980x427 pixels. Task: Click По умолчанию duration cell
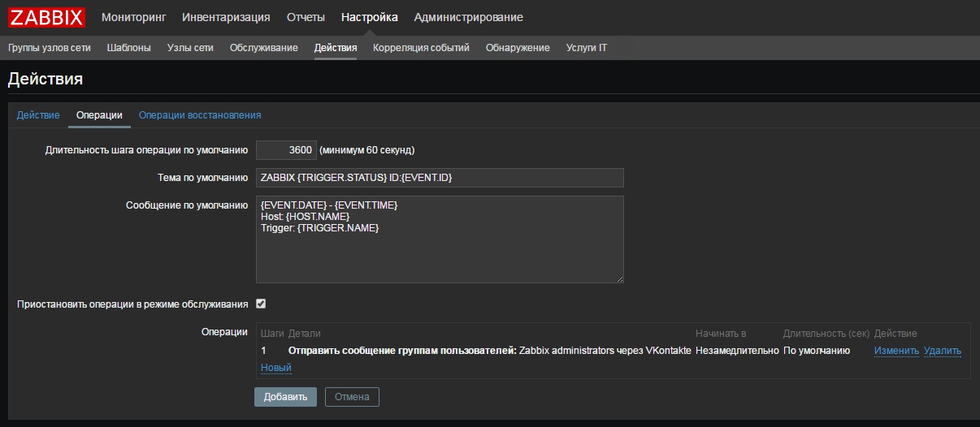pyautogui.click(x=817, y=351)
